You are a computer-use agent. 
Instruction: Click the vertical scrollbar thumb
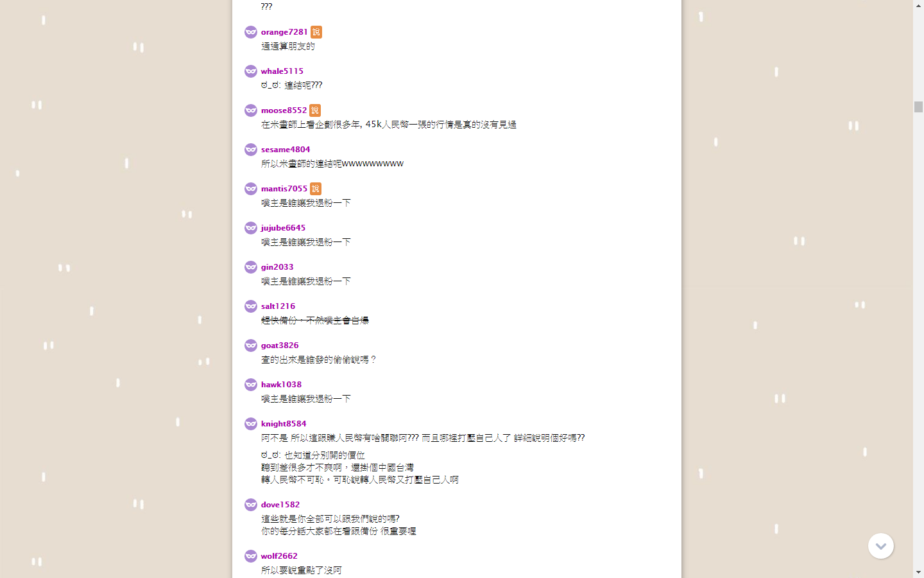coord(918,107)
